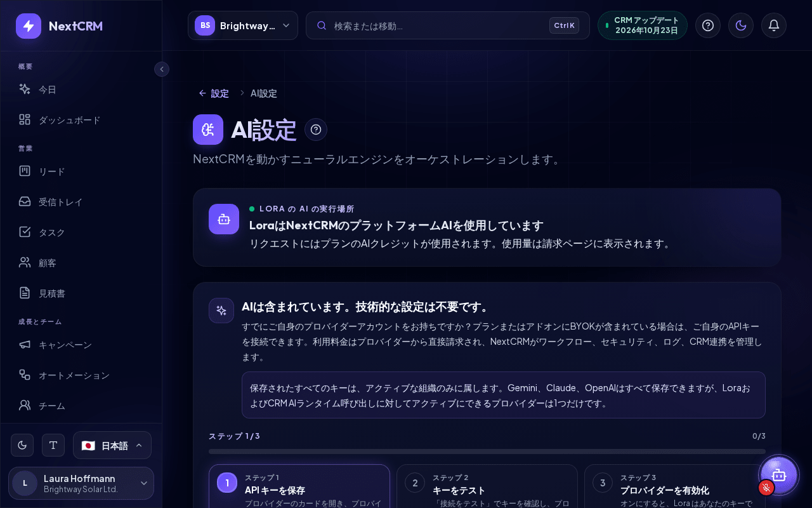Click the タスク checkbox icon in sidebar
Viewport: 812px width, 508px height.
[x=25, y=232]
